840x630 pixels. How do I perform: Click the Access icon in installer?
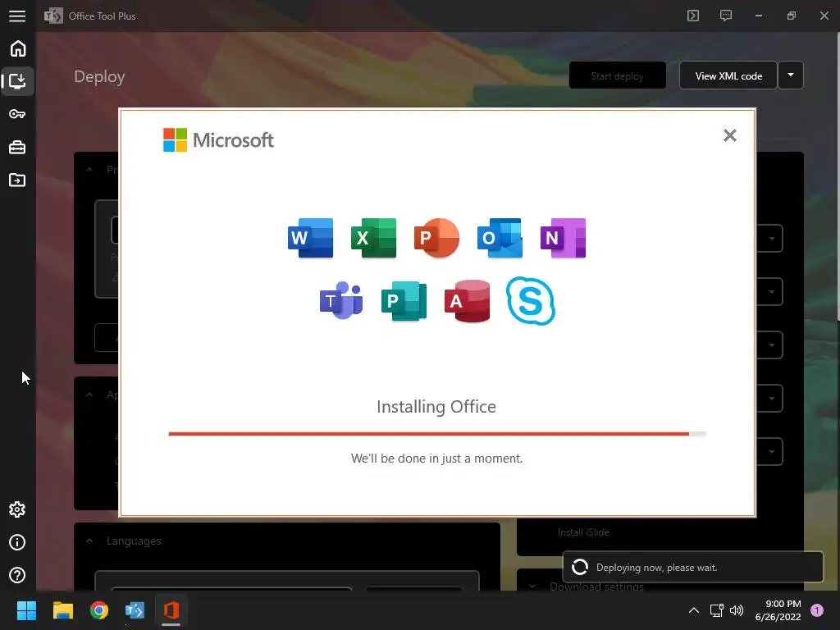click(467, 300)
